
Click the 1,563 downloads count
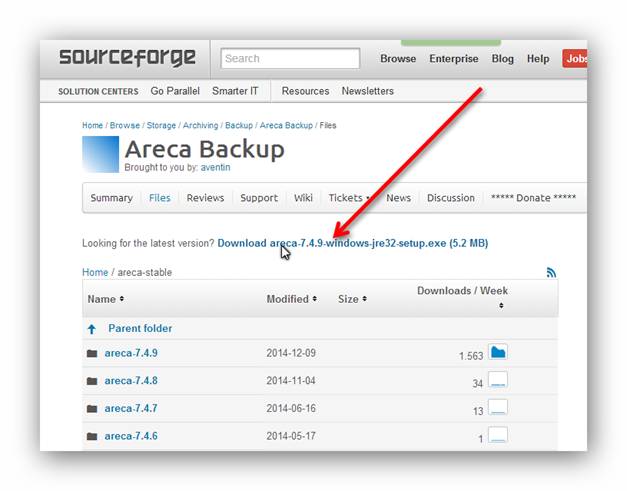pyautogui.click(x=471, y=356)
